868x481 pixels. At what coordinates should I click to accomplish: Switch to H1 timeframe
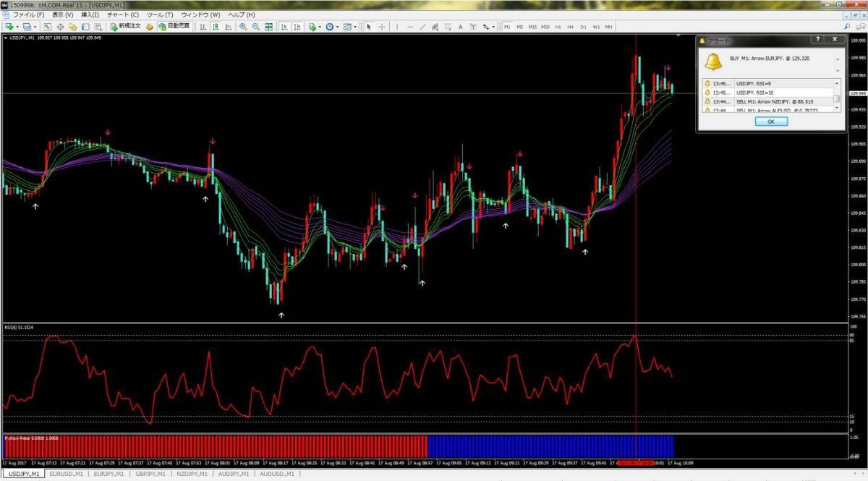point(558,27)
